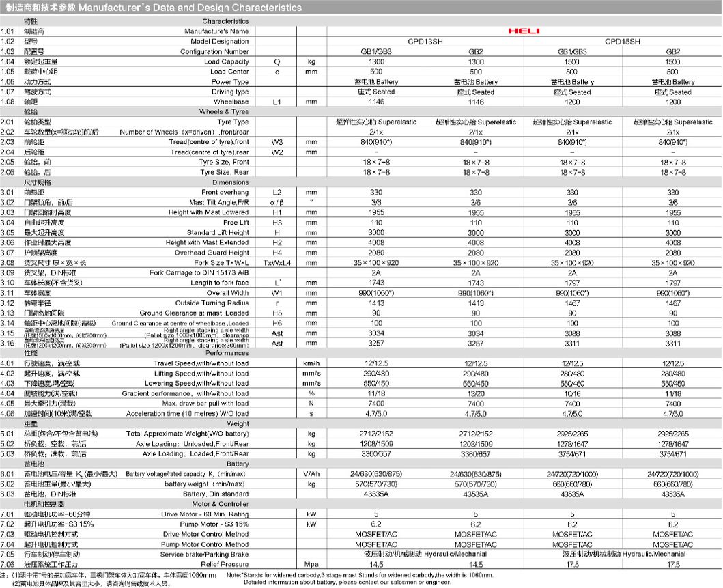Click the Outside Turning Radius row label
The height and width of the screenshot is (588, 723).
[x=212, y=303]
